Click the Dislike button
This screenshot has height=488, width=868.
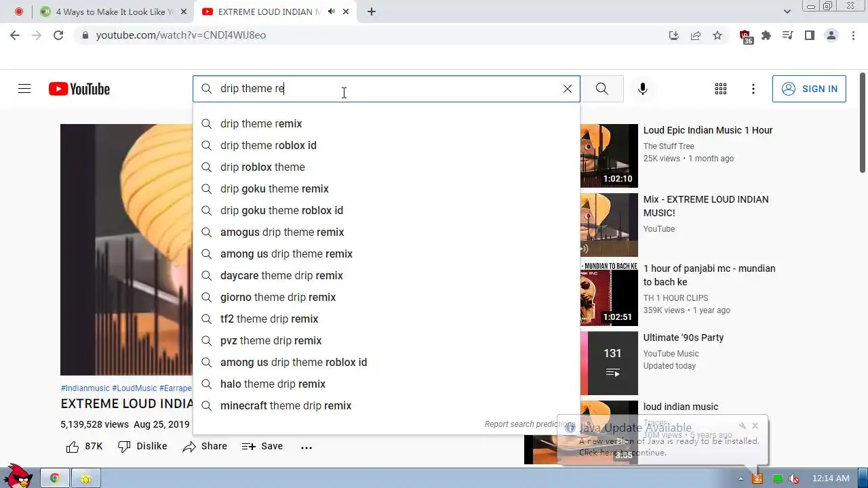tap(142, 446)
